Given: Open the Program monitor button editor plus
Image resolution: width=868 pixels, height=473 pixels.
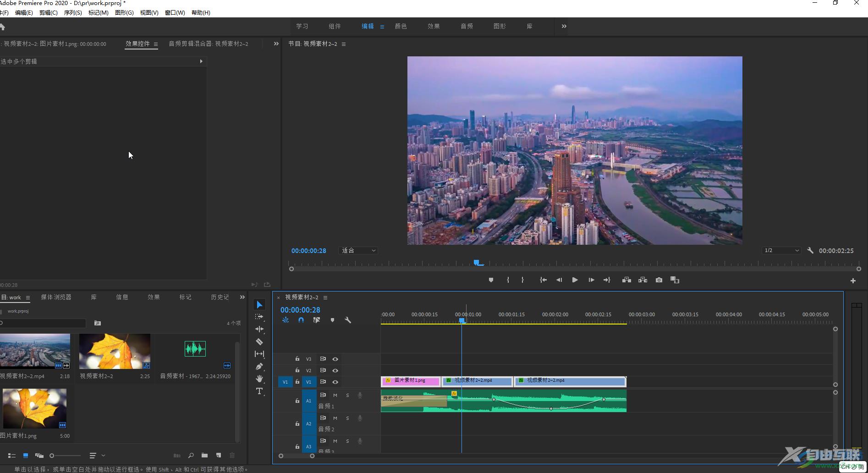Looking at the screenshot, I should [x=853, y=280].
